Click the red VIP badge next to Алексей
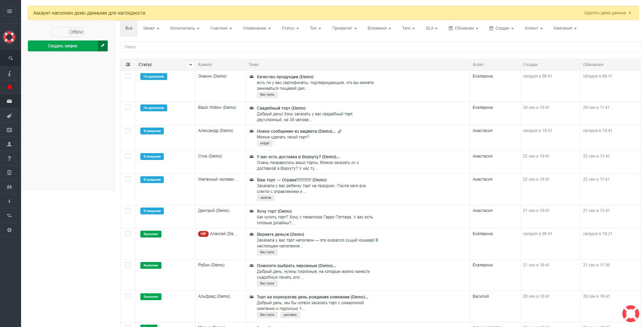The height and width of the screenshot is (327, 644). [x=203, y=234]
